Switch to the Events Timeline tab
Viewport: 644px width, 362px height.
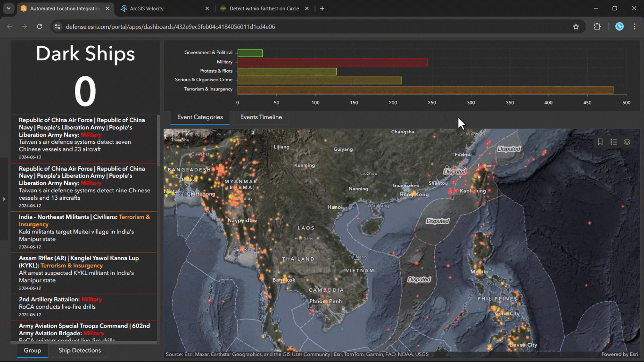click(261, 117)
